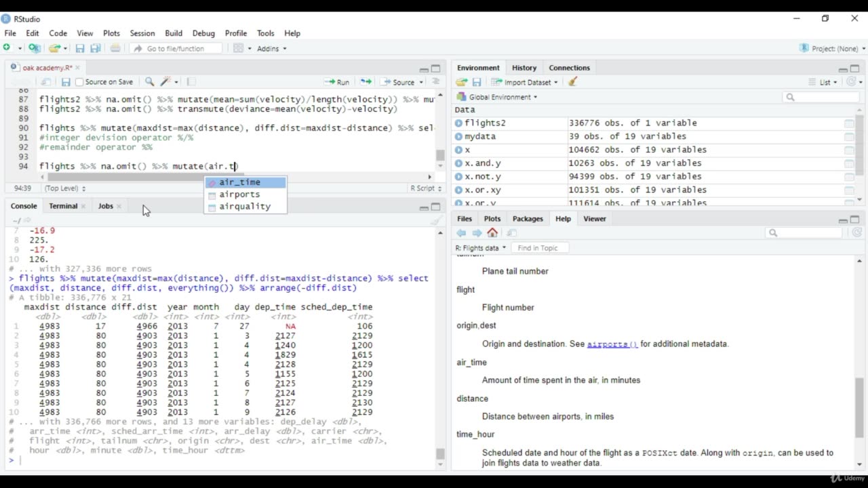Screen dimensions: 868x488
Task: Select airquality autocomplete suggestion
Action: pyautogui.click(x=245, y=207)
